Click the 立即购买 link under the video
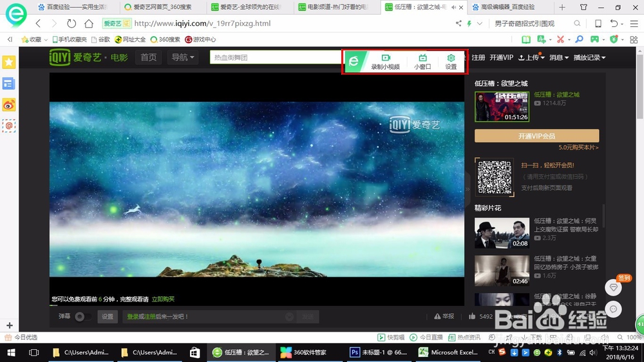The width and height of the screenshot is (644, 362). tap(163, 299)
